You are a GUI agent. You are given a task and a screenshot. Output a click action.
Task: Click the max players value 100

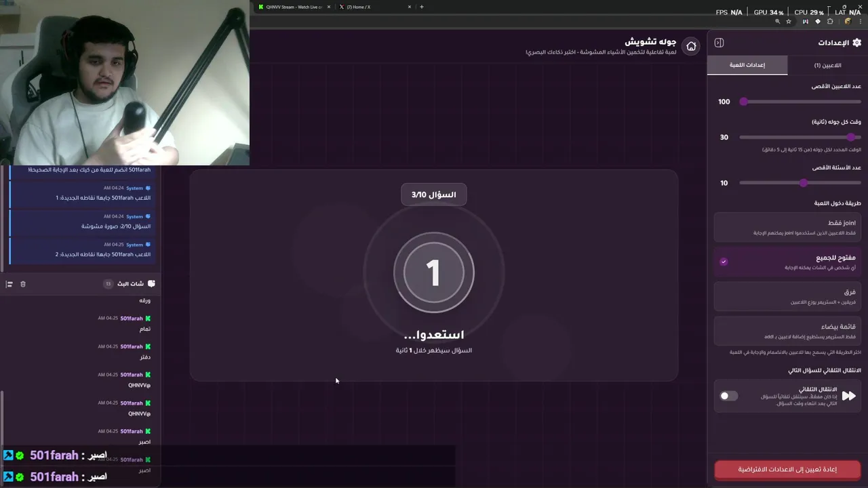[724, 102]
